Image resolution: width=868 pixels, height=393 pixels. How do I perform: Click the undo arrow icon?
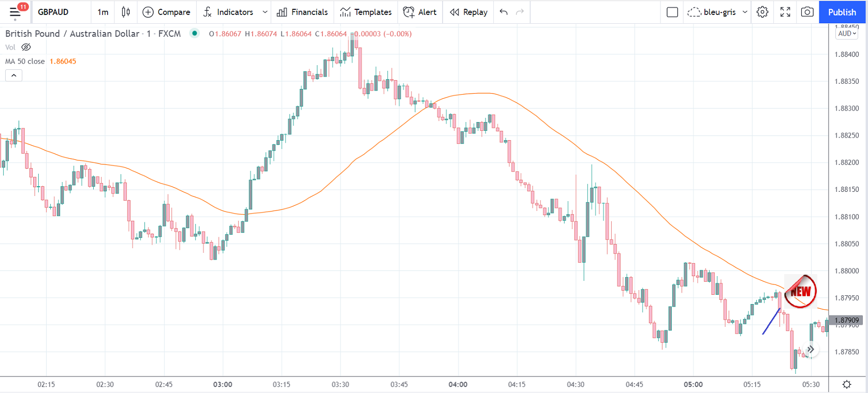tap(504, 12)
